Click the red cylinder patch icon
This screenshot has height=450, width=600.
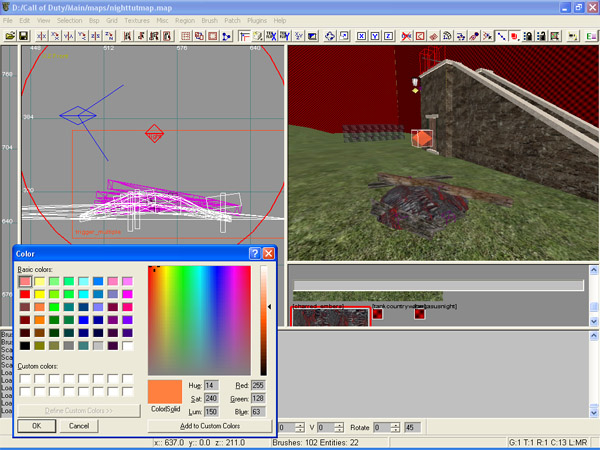pos(514,36)
